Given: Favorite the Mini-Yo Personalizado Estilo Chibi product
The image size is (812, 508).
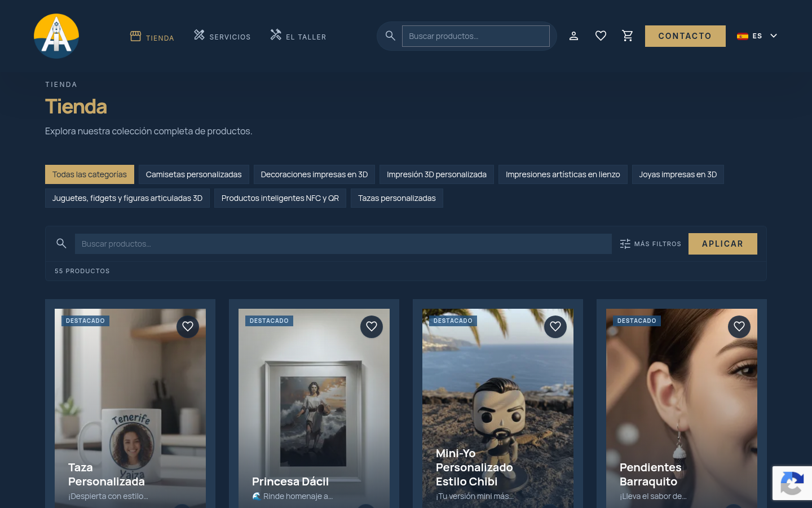Looking at the screenshot, I should pos(555,326).
